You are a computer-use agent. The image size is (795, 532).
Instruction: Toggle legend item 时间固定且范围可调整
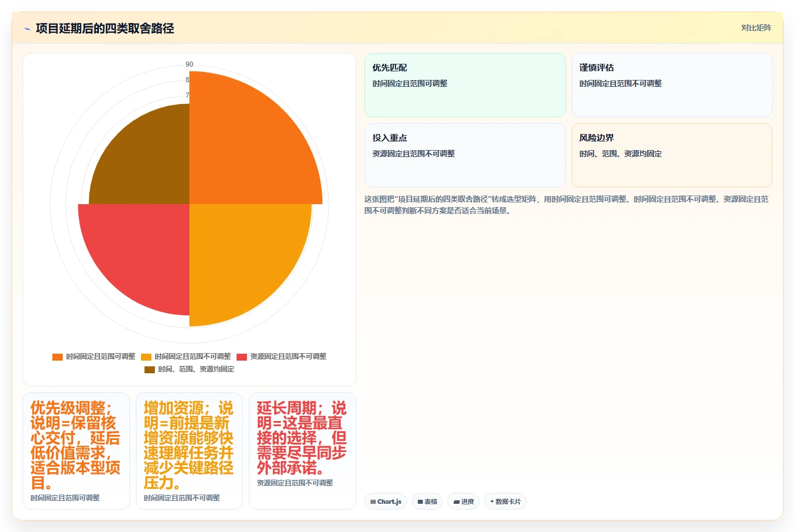[x=94, y=357]
